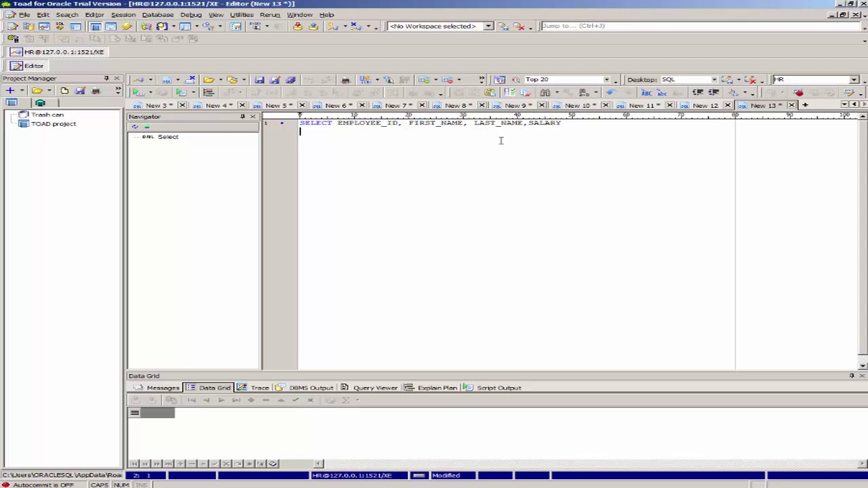Convert selection to uppercase via ABC icon
Image resolution: width=868 pixels, height=488 pixels.
(x=646, y=92)
